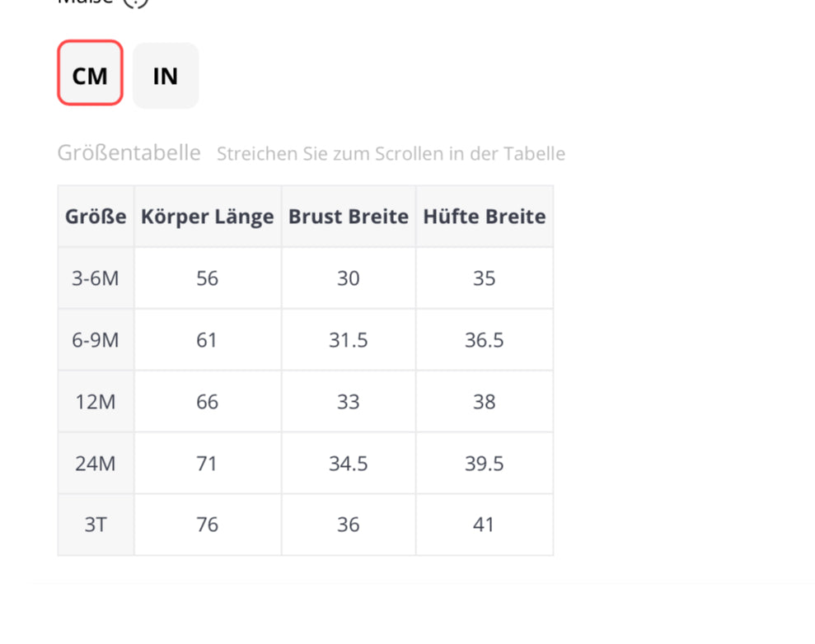815x644 pixels.
Task: Click body length value 76 for 3T
Action: [207, 525]
